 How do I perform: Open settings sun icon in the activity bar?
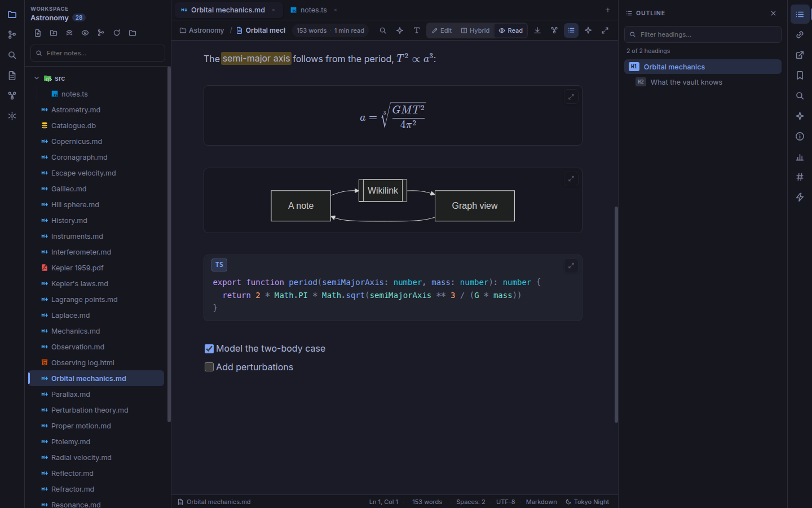click(x=12, y=116)
